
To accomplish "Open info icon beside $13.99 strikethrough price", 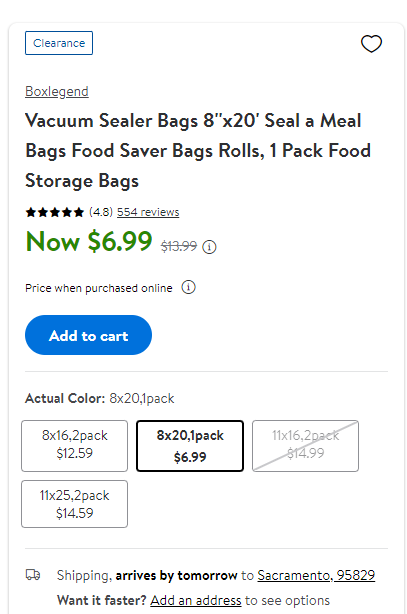I will [x=209, y=247].
